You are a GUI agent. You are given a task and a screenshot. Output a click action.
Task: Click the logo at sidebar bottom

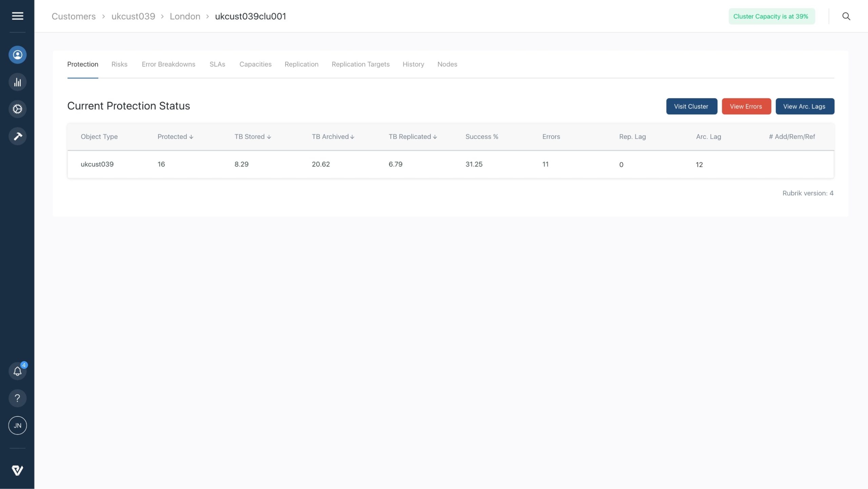(x=17, y=470)
